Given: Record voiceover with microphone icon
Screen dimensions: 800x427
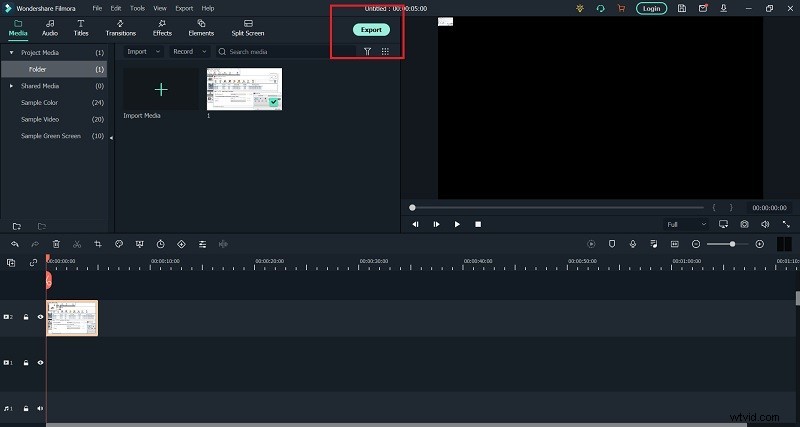Looking at the screenshot, I should point(632,243).
